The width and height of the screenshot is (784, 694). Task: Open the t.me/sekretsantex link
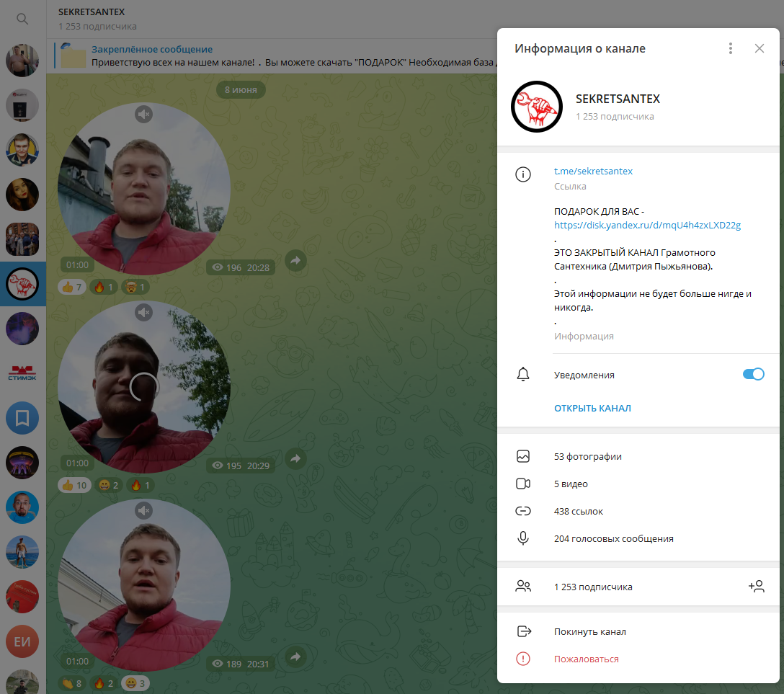pos(593,171)
